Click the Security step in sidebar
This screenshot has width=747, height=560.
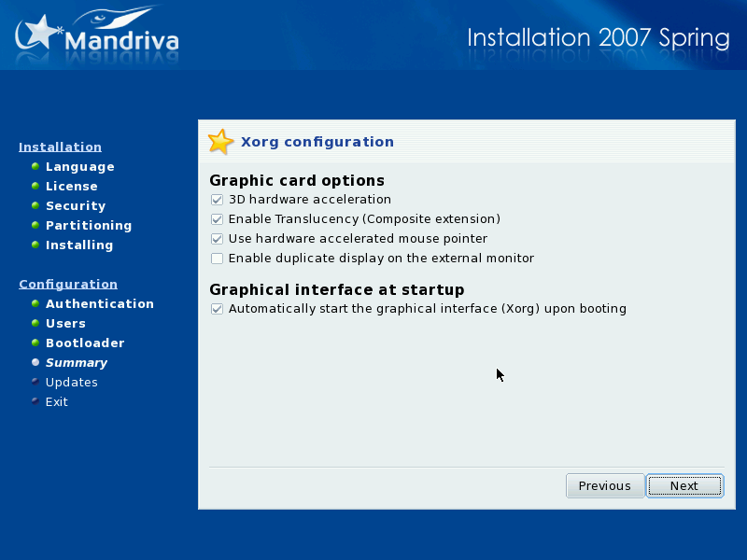76,205
